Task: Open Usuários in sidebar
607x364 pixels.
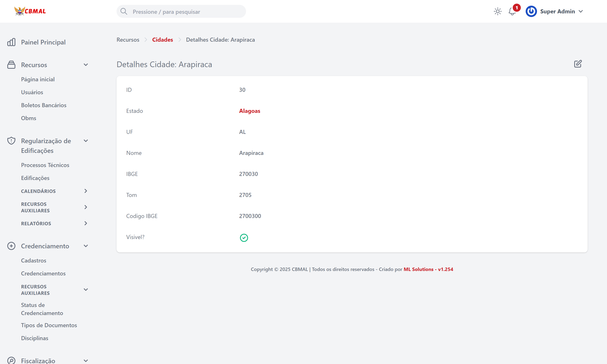Action: pos(32,92)
